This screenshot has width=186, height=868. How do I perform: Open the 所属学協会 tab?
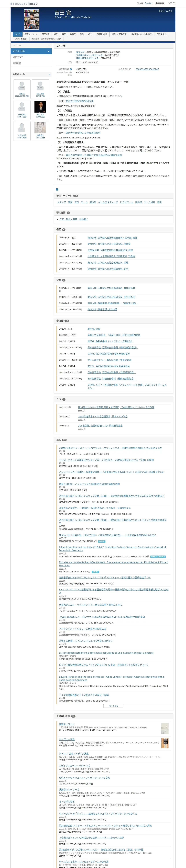click(x=161, y=34)
